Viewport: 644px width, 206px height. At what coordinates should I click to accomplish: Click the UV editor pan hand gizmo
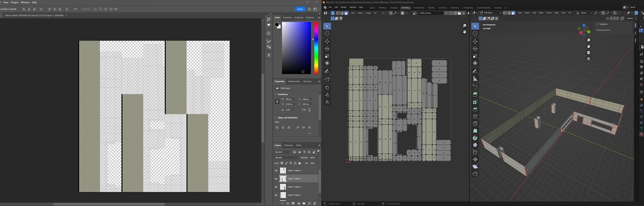[465, 32]
